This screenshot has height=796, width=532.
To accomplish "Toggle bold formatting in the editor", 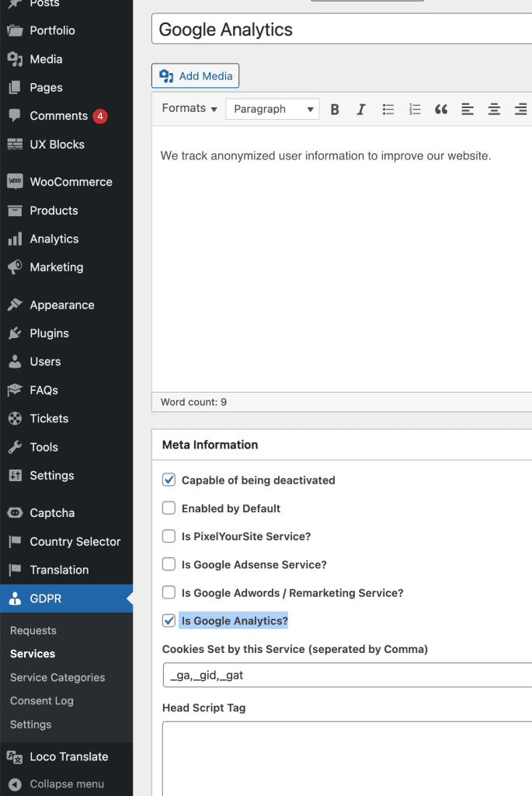I will click(334, 109).
